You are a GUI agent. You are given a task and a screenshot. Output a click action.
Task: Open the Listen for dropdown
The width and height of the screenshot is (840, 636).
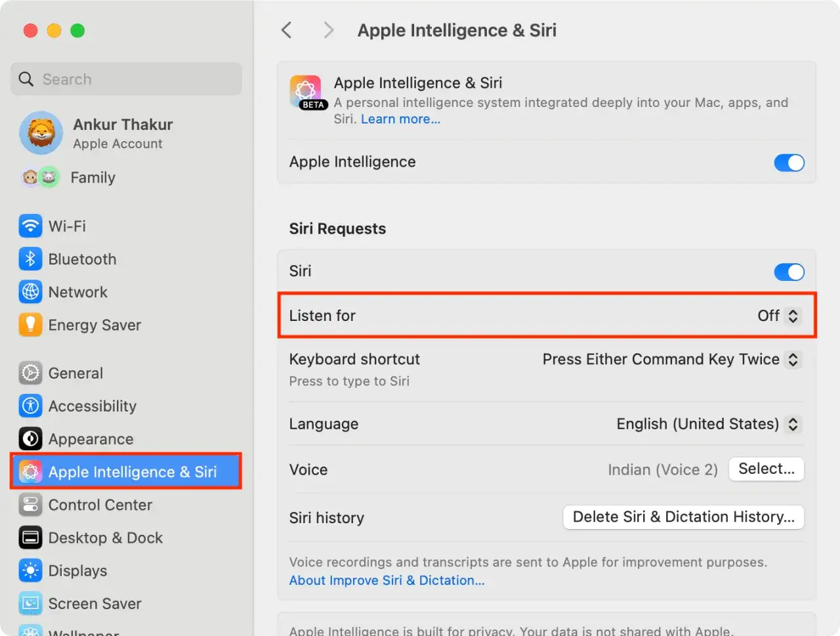point(780,316)
